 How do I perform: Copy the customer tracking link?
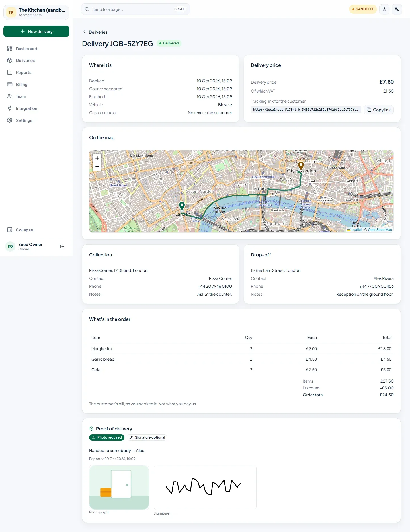point(379,110)
